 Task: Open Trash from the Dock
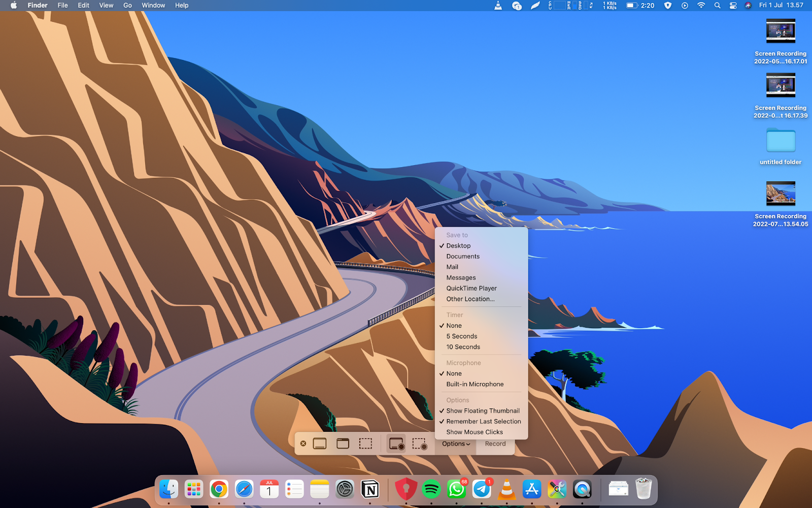644,489
